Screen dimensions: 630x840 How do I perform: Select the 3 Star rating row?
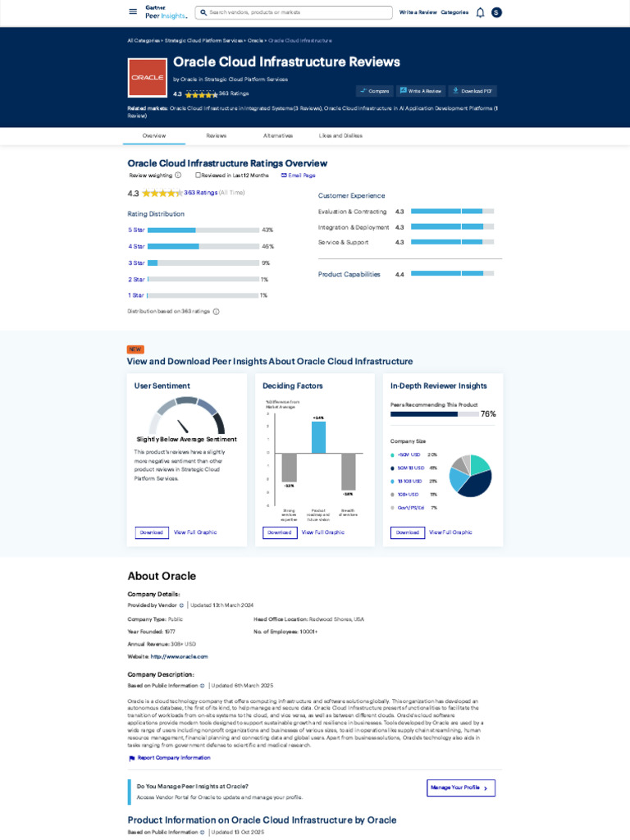coord(199,263)
